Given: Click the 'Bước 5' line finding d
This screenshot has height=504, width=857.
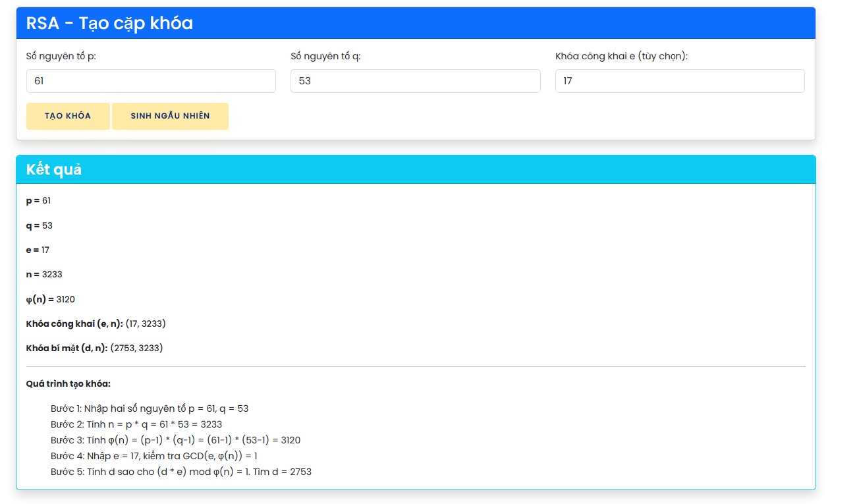Looking at the screenshot, I should click(181, 472).
